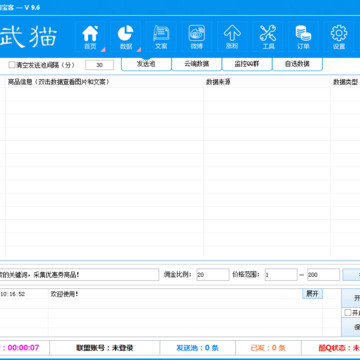Open the 涨粉 up-arrow icon
The image size is (360, 360).
[232, 37]
